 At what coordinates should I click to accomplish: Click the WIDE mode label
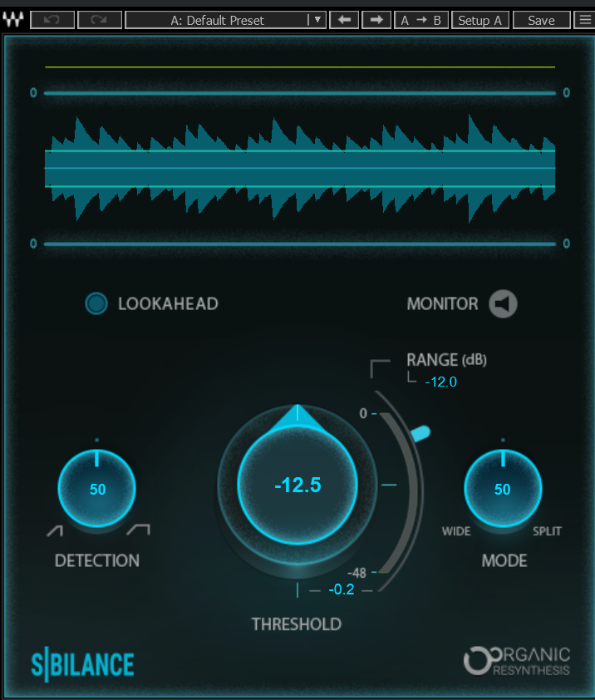456,531
